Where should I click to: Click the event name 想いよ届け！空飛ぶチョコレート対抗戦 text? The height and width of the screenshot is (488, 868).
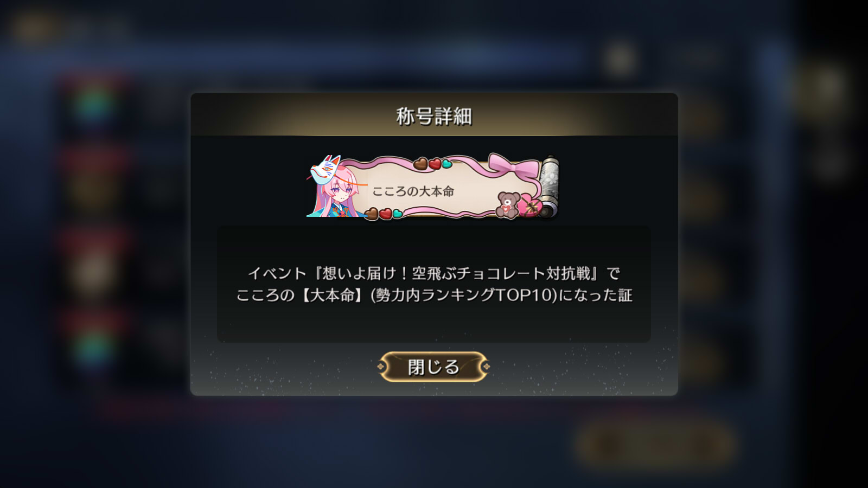click(456, 273)
